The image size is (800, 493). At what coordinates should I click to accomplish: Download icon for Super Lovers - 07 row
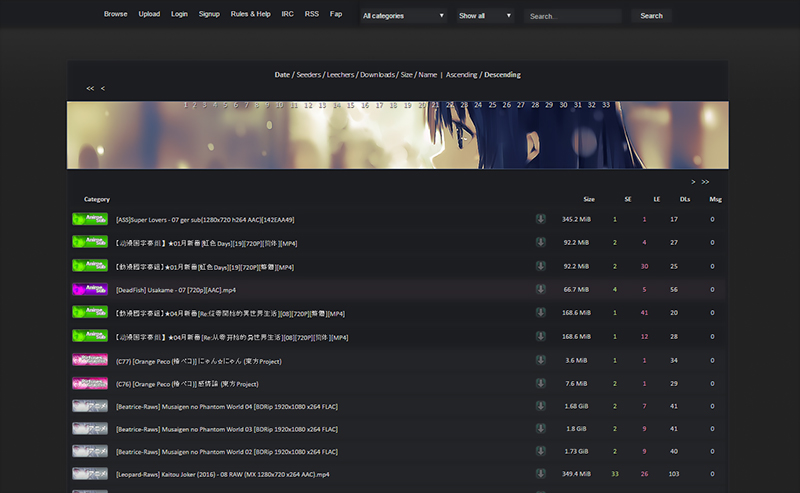pyautogui.click(x=540, y=219)
